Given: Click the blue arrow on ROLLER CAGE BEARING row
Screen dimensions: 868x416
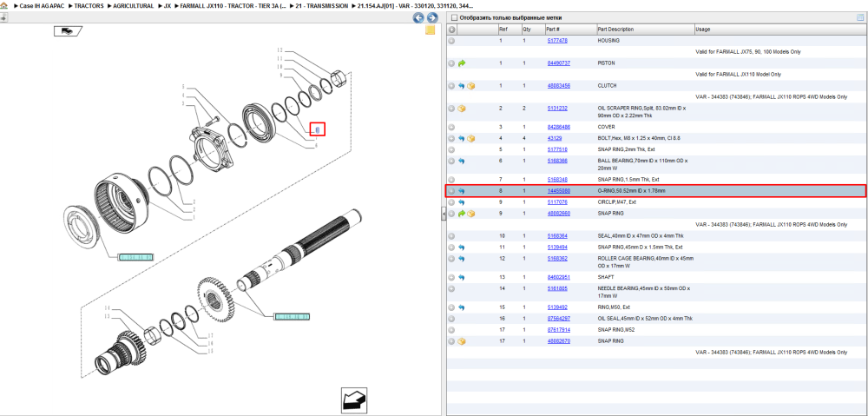Looking at the screenshot, I should coord(462,259).
